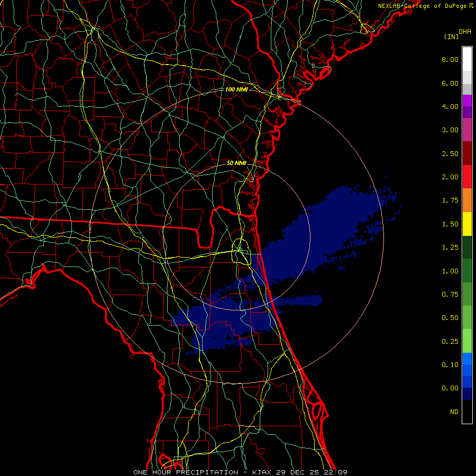This screenshot has width=476, height=476.
Task: Click the 0.75 legend value
Action: pyautogui.click(x=450, y=295)
